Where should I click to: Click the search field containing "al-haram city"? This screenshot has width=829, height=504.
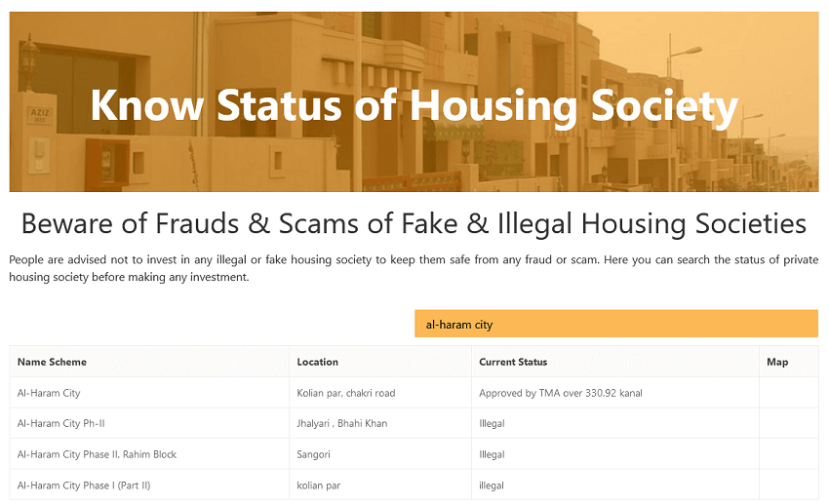tap(615, 325)
